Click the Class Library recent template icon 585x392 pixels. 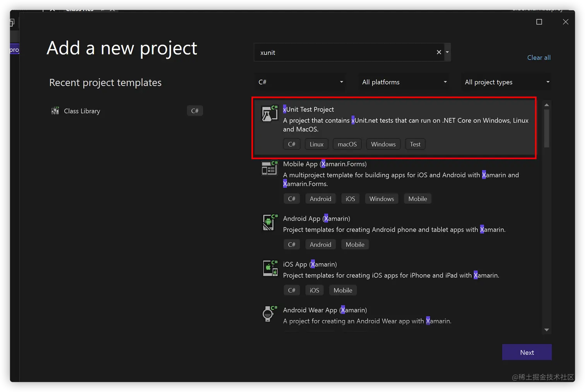(55, 111)
